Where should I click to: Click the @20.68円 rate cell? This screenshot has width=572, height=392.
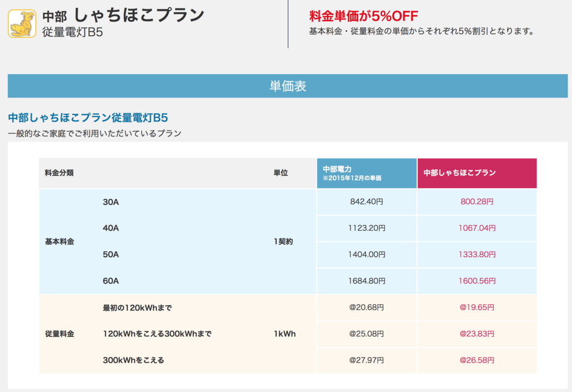366,307
